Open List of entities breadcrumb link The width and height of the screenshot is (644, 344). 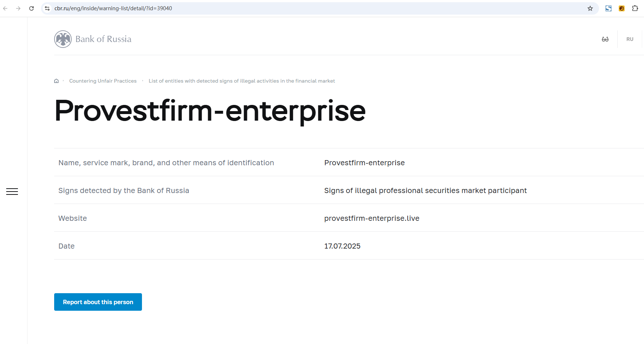pyautogui.click(x=241, y=81)
